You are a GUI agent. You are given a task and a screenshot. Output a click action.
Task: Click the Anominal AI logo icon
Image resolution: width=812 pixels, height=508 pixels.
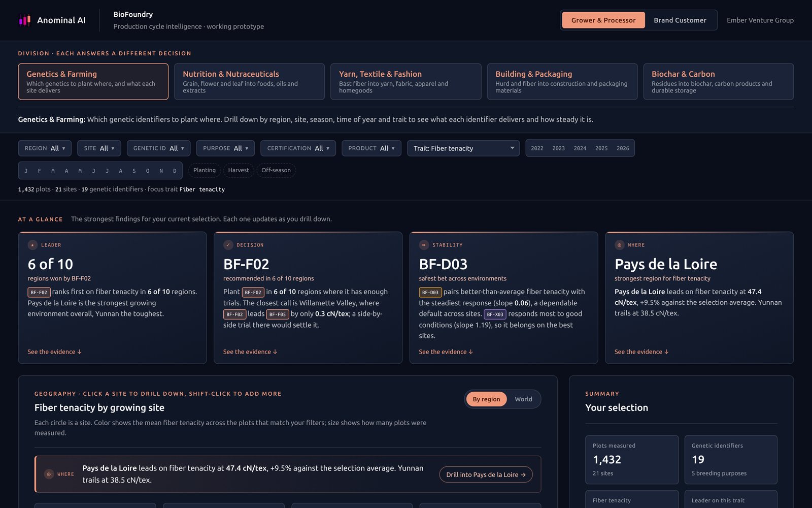24,20
